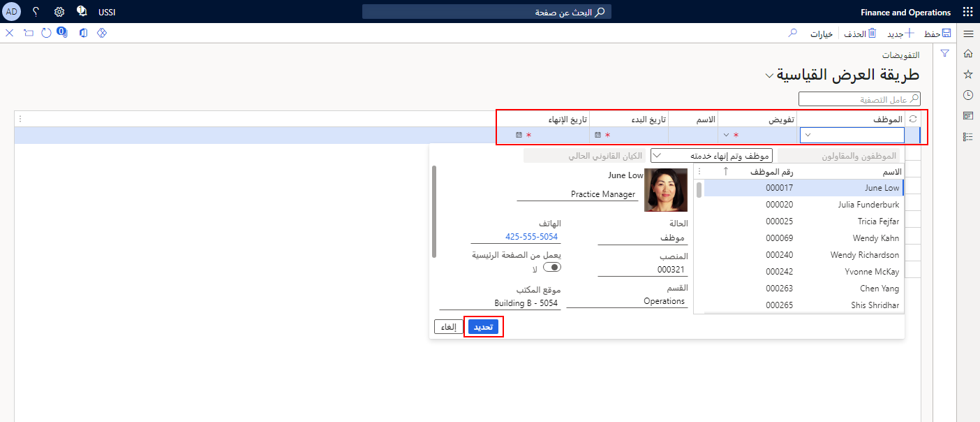Open the موظف وتم إنهاء خدمته dropdown
Viewport: 980px width, 422px height.
pyautogui.click(x=711, y=155)
